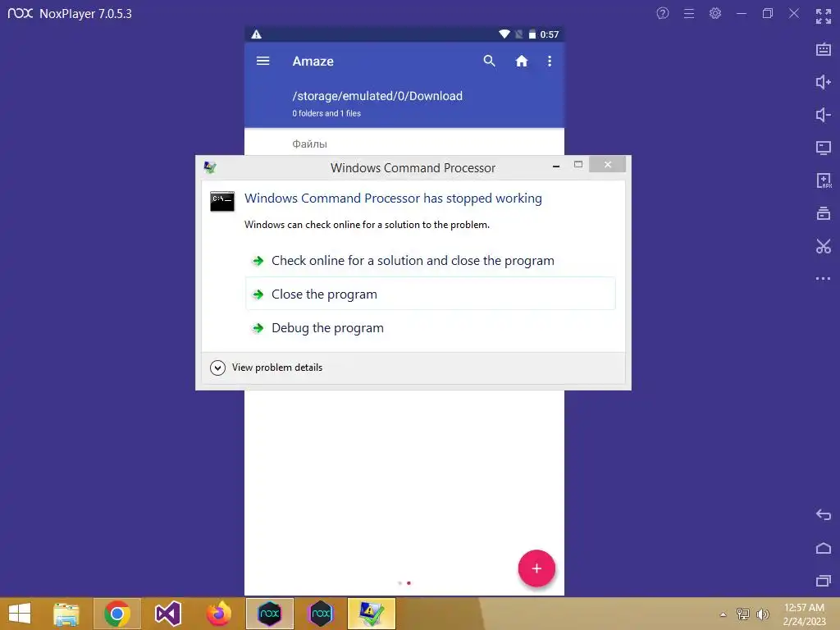Increase volume from Nox sidebar

click(824, 82)
